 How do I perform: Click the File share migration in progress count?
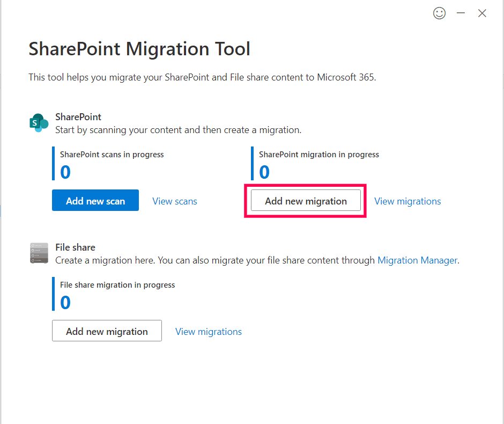(x=65, y=302)
